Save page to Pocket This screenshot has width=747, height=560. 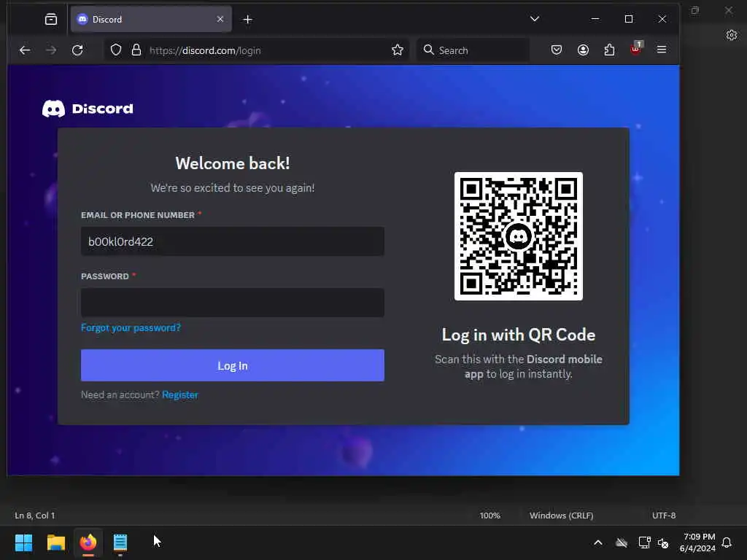pyautogui.click(x=557, y=50)
